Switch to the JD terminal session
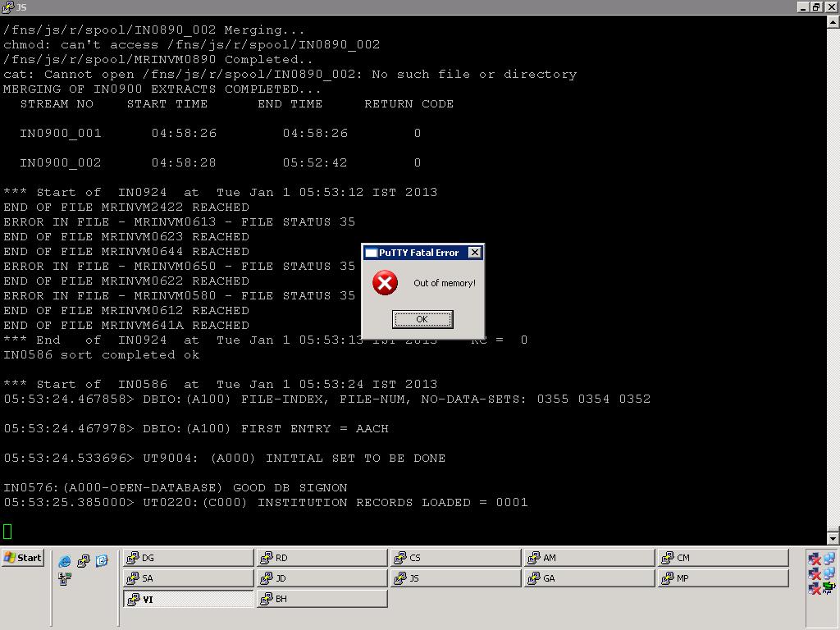The width and height of the screenshot is (840, 630). coord(321,578)
